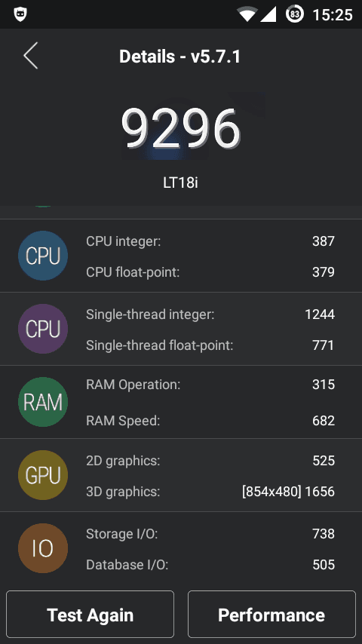Image resolution: width=362 pixels, height=644 pixels.
Task: Click the Performance button
Action: [271, 614]
